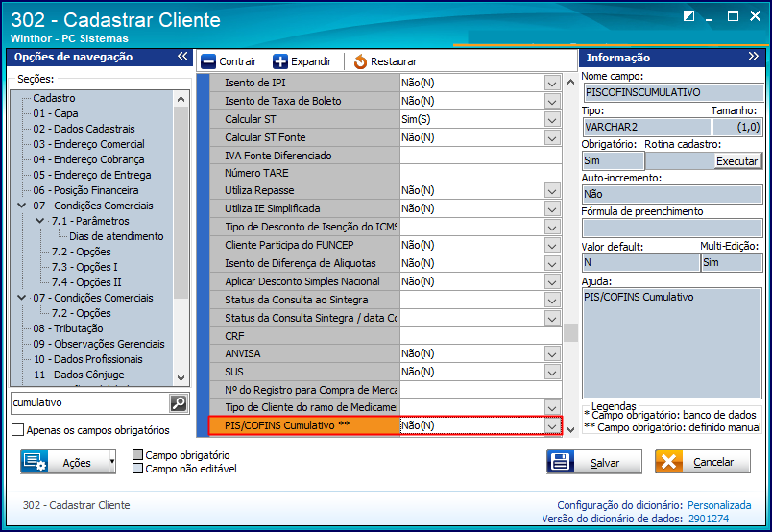Select the Isento de Diferença de Aliquotas row
This screenshot has width=772, height=532.
[385, 263]
